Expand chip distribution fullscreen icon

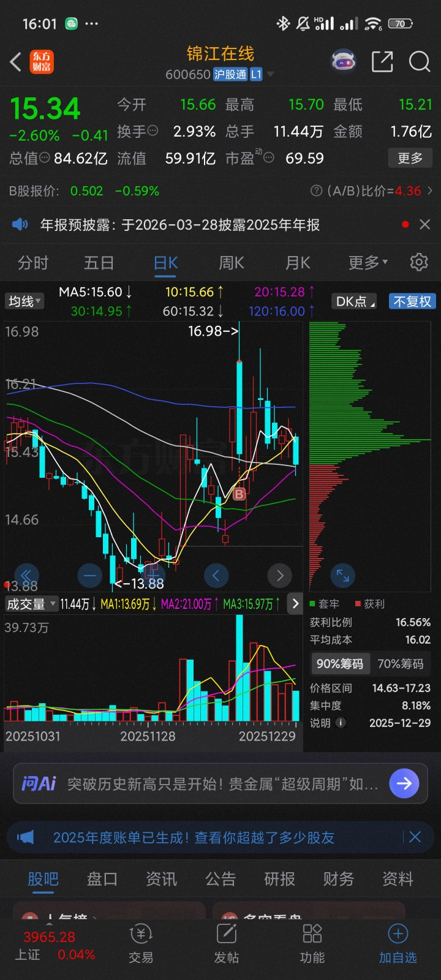pyautogui.click(x=342, y=575)
